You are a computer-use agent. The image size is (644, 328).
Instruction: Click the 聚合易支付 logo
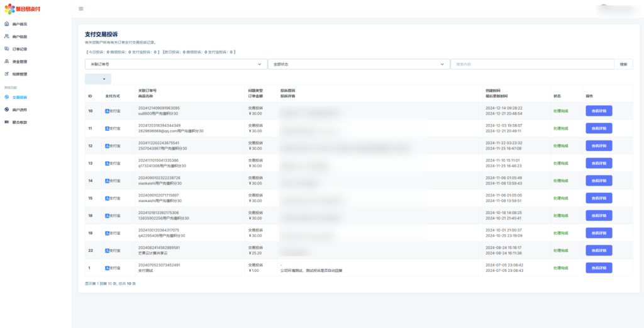23,9
